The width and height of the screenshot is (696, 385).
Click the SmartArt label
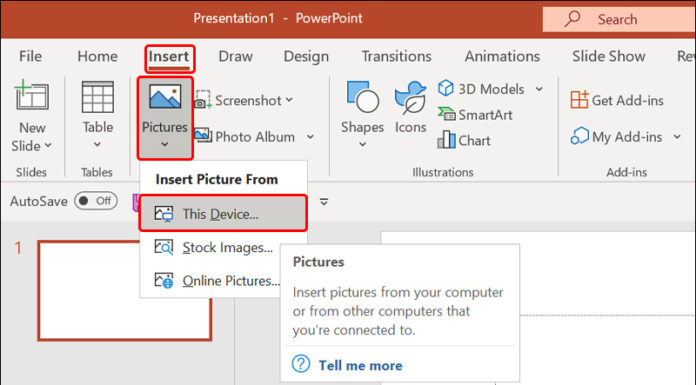coord(485,115)
